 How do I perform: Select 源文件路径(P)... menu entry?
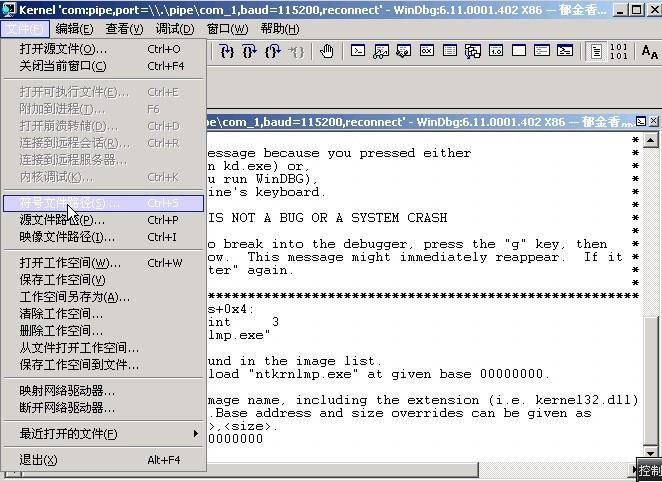click(x=103, y=220)
